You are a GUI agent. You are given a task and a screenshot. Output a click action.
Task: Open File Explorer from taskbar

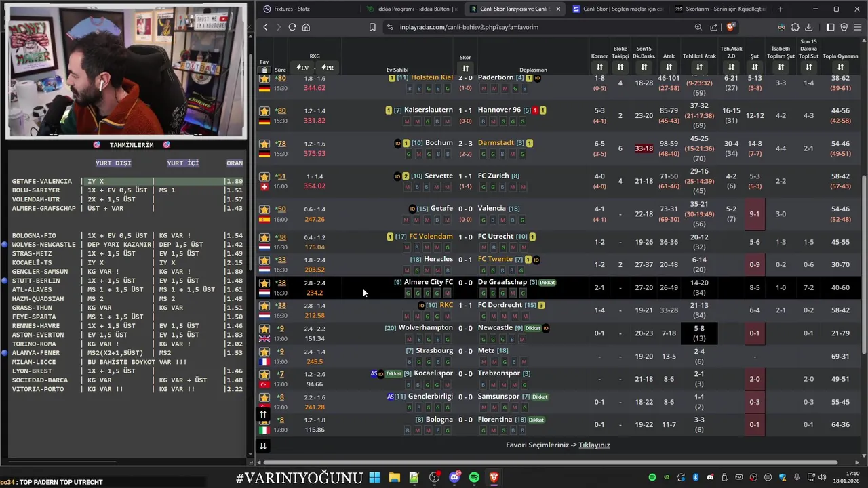coord(394,478)
